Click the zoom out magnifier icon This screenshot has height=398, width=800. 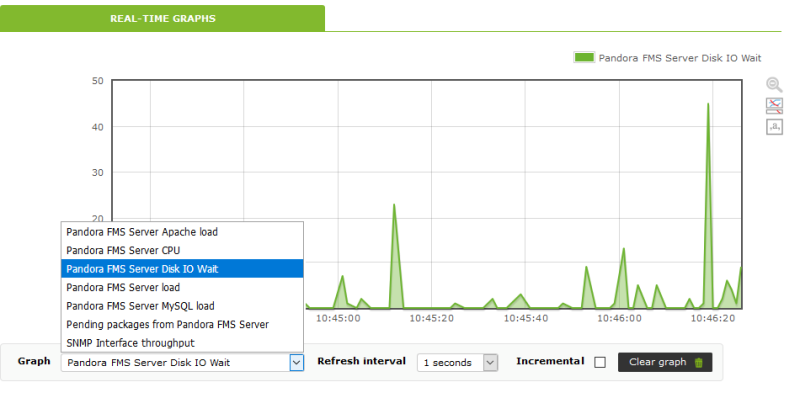click(774, 85)
